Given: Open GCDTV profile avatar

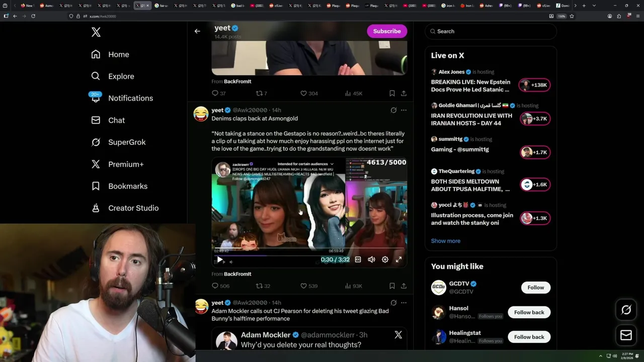Looking at the screenshot, I should point(438,288).
